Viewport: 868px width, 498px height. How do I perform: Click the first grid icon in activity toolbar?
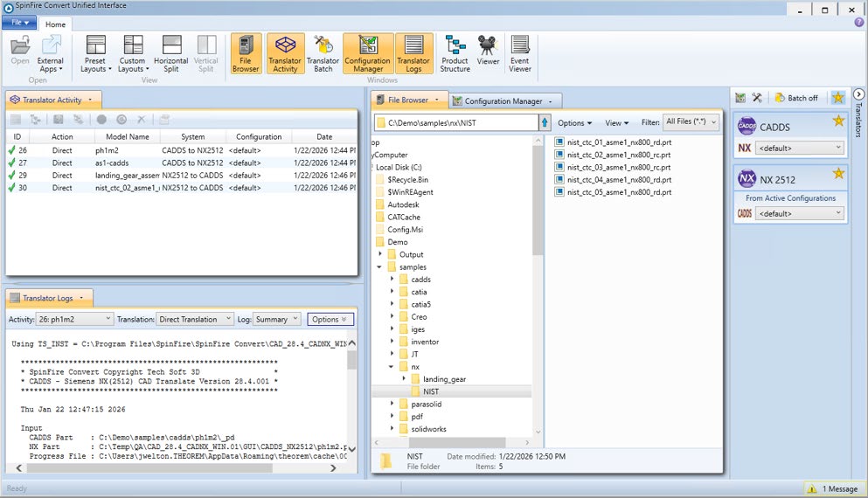click(x=16, y=119)
